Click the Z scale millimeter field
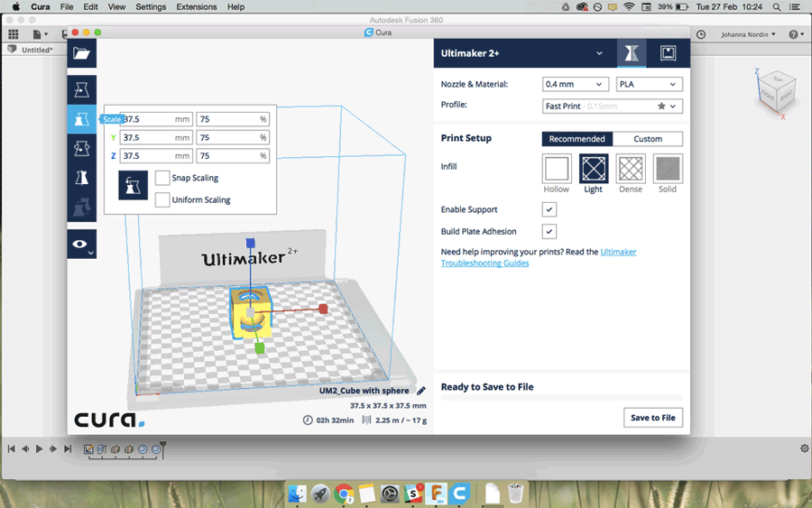Screen dimensions: 812x508 156,155
